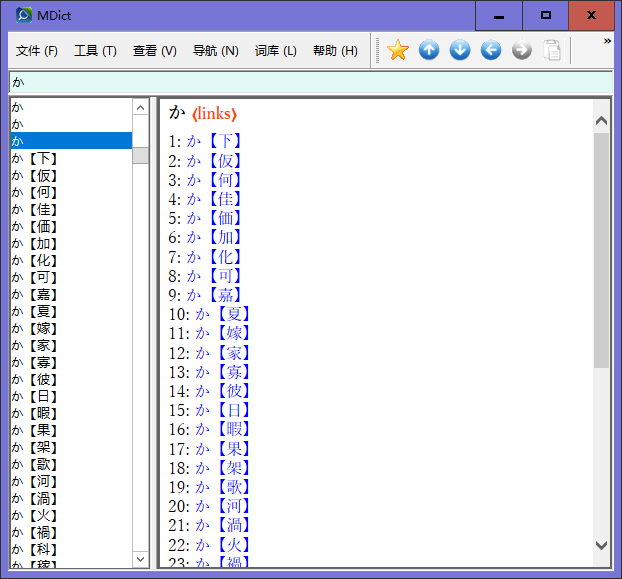Open link 8: か【可】
This screenshot has width=622, height=579.
pyautogui.click(x=214, y=276)
